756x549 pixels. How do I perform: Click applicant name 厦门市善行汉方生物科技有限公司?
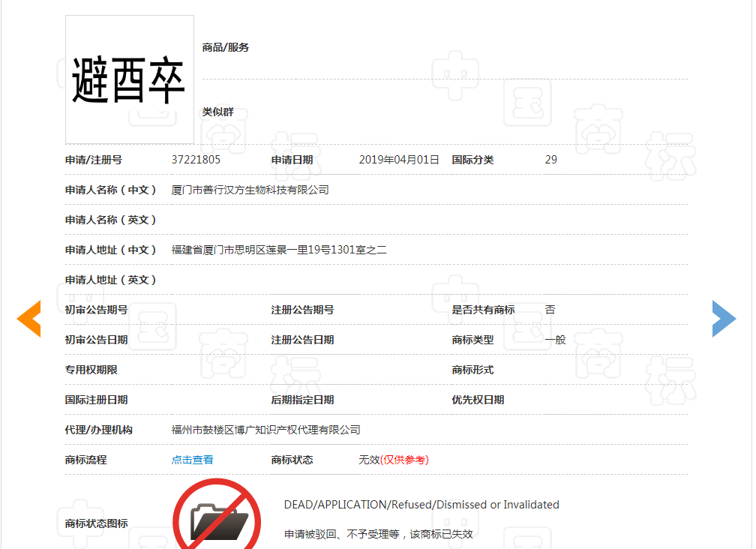click(x=250, y=190)
